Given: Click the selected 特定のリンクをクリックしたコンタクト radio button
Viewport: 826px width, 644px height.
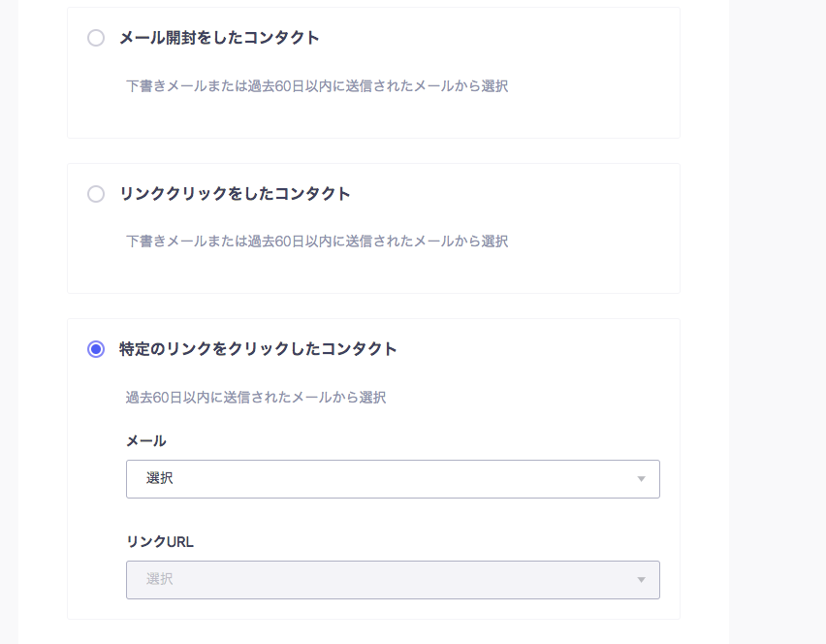Looking at the screenshot, I should click(x=96, y=349).
